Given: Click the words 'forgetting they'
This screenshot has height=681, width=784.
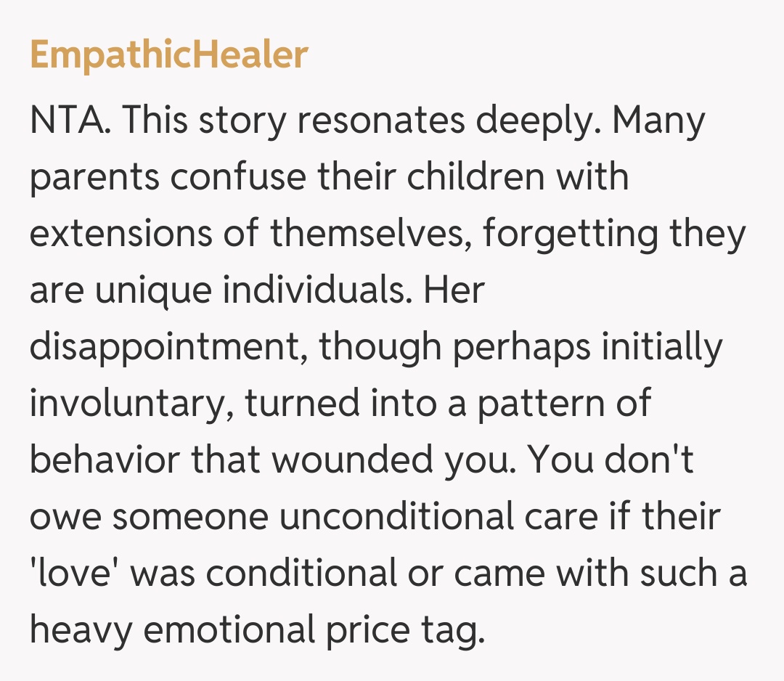Looking at the screenshot, I should (624, 234).
